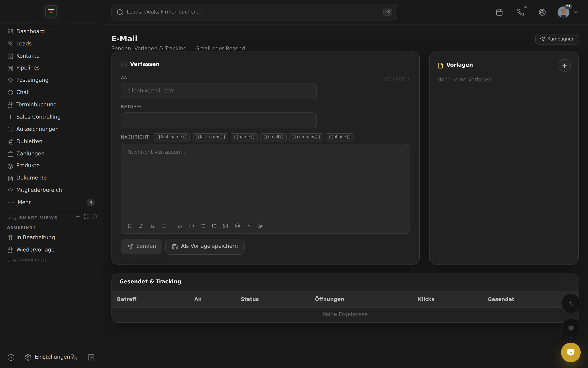Expand the Mehr menu item

pos(51,202)
